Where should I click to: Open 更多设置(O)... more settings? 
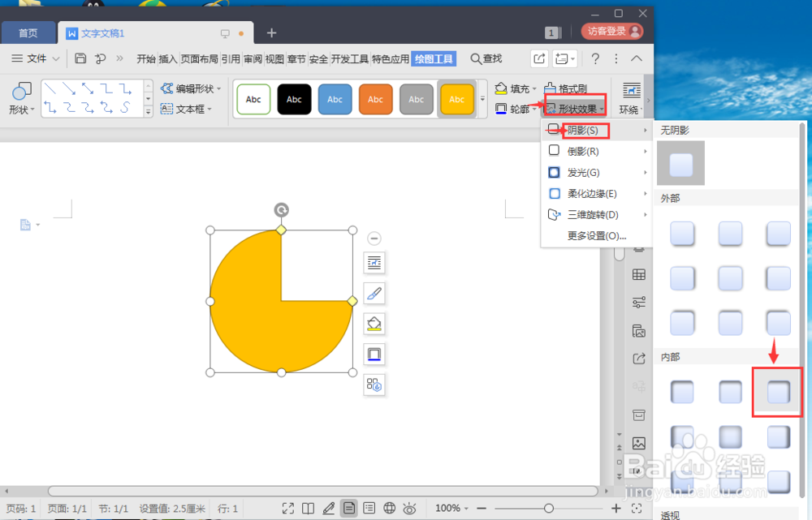pyautogui.click(x=597, y=236)
